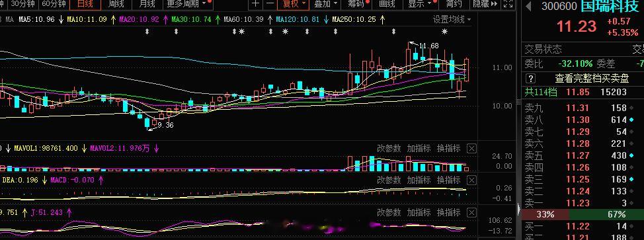Click the current price 11.23 header
This screenshot has width=644, height=240.
point(577,26)
